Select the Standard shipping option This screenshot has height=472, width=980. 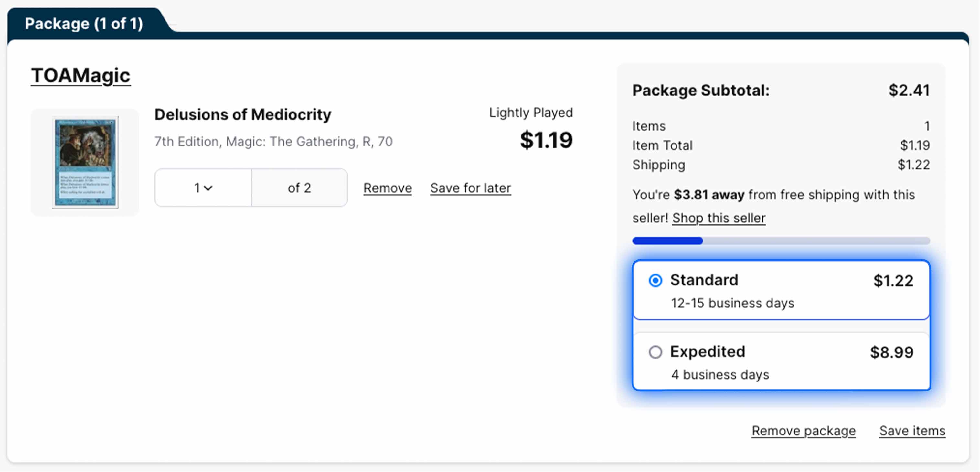(x=780, y=290)
